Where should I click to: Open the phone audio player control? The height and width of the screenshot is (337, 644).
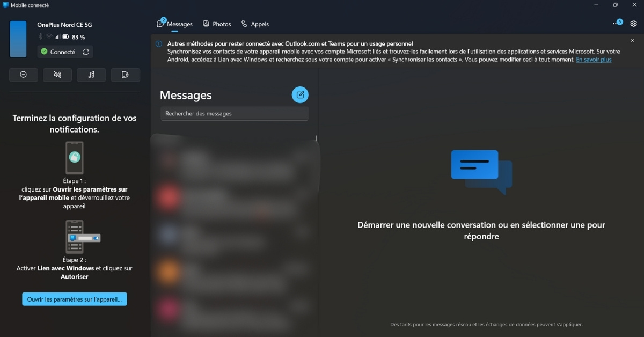click(x=91, y=75)
